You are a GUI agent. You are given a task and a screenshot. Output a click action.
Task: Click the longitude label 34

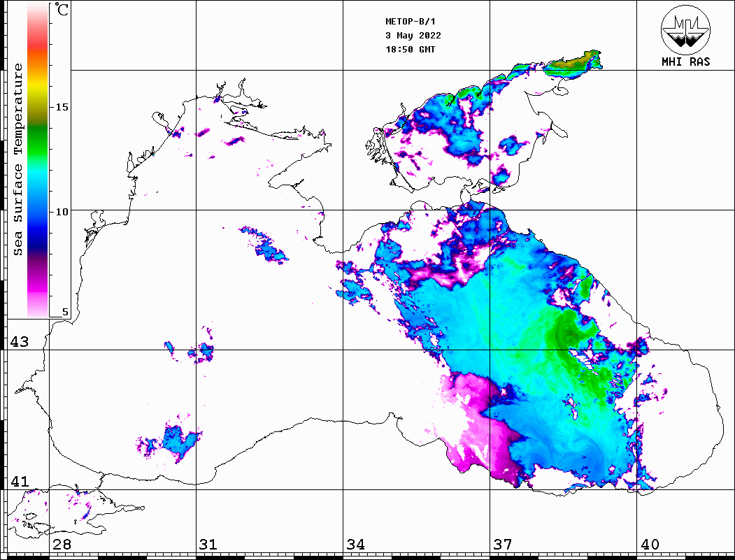(x=355, y=544)
